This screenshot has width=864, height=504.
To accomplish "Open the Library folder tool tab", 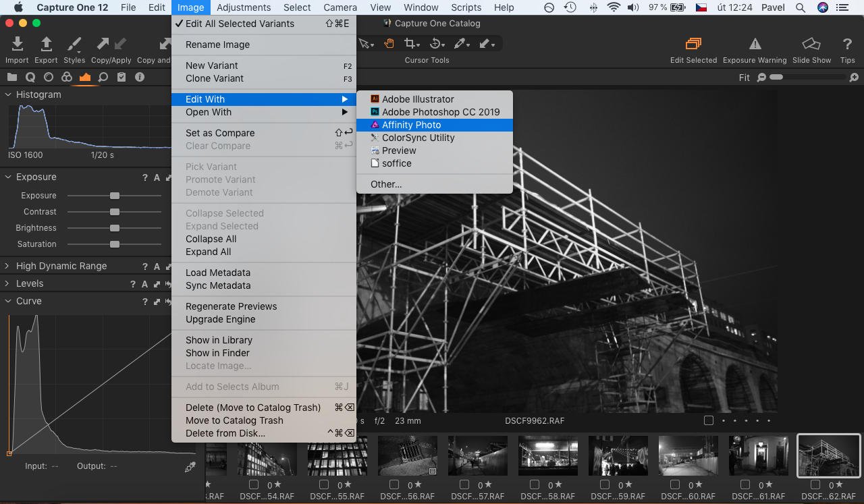I will (12, 77).
